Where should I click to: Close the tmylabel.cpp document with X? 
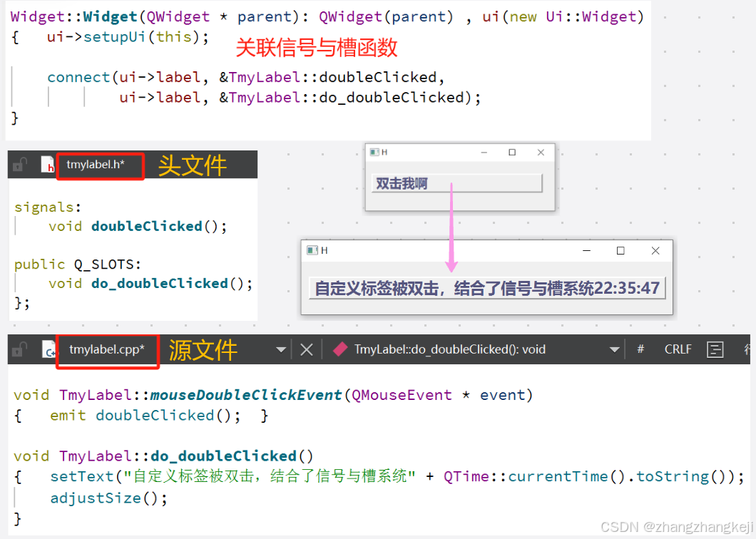tap(307, 349)
